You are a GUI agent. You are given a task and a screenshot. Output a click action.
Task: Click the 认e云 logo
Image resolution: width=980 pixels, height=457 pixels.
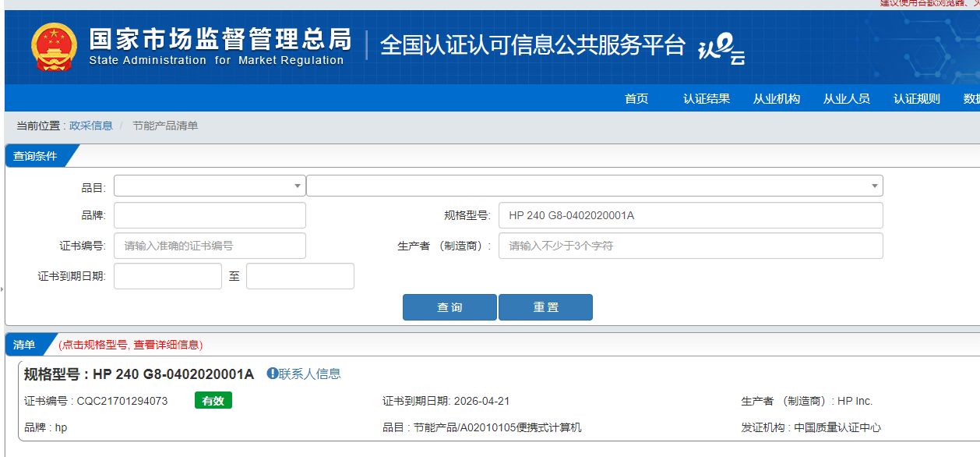721,48
